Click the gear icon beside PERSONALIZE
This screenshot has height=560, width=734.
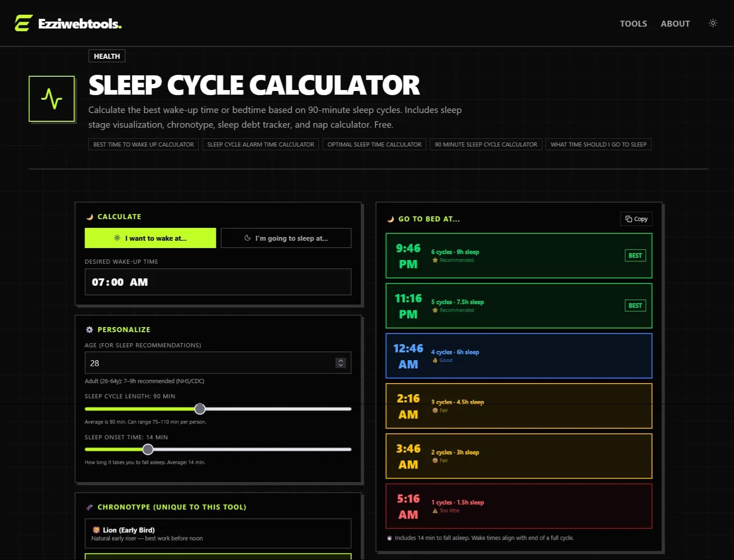90,330
